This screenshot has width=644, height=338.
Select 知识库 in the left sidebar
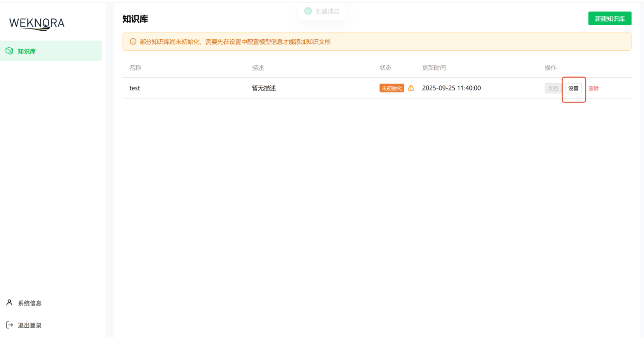click(26, 51)
